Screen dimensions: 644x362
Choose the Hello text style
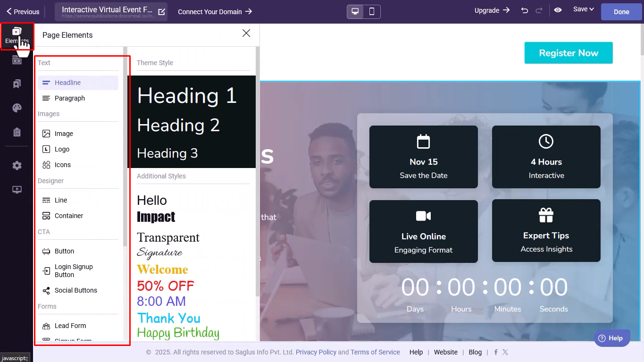pos(152,200)
